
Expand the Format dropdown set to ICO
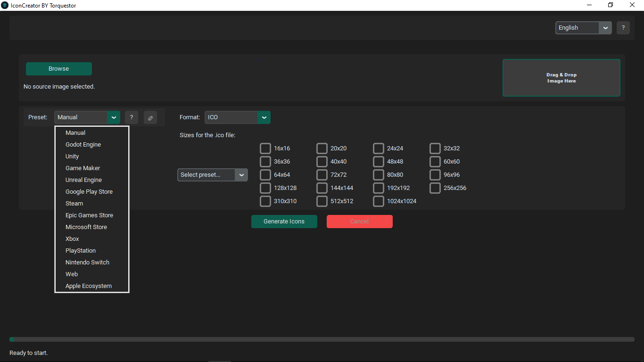click(x=238, y=117)
